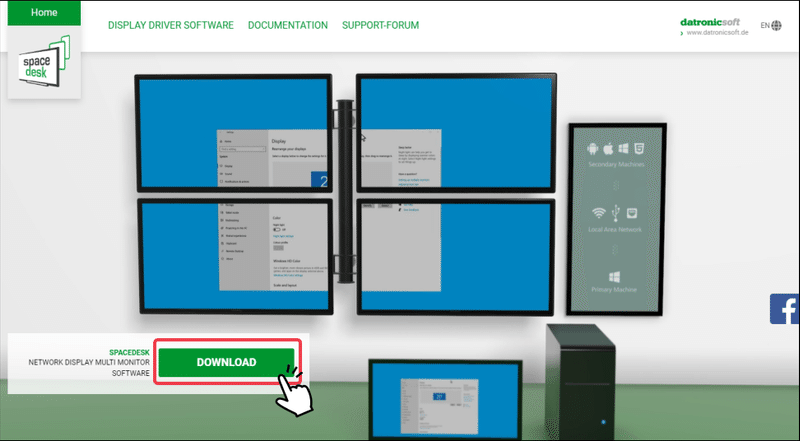Click the 'Primary Machine' text
The height and width of the screenshot is (441, 800).
click(x=614, y=289)
